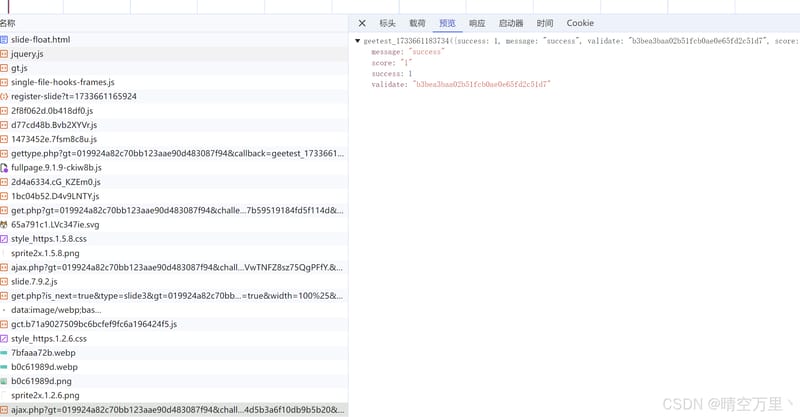
Task: Click the validate value in the preview
Action: pos(481,84)
